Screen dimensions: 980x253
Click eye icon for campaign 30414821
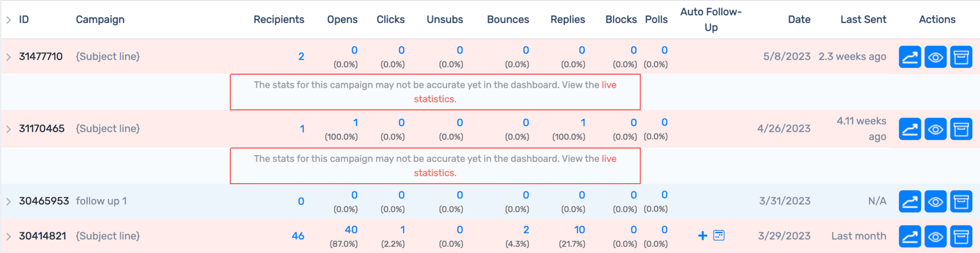pyautogui.click(x=935, y=236)
